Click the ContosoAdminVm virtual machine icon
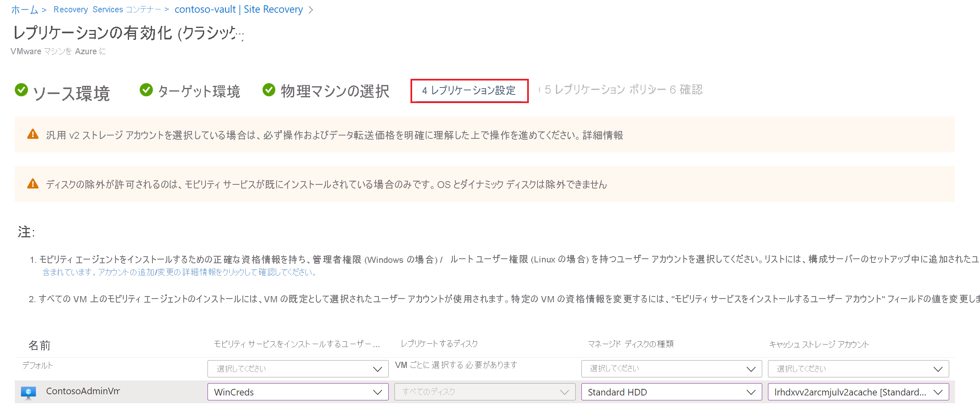980x416 pixels. pos(28,393)
